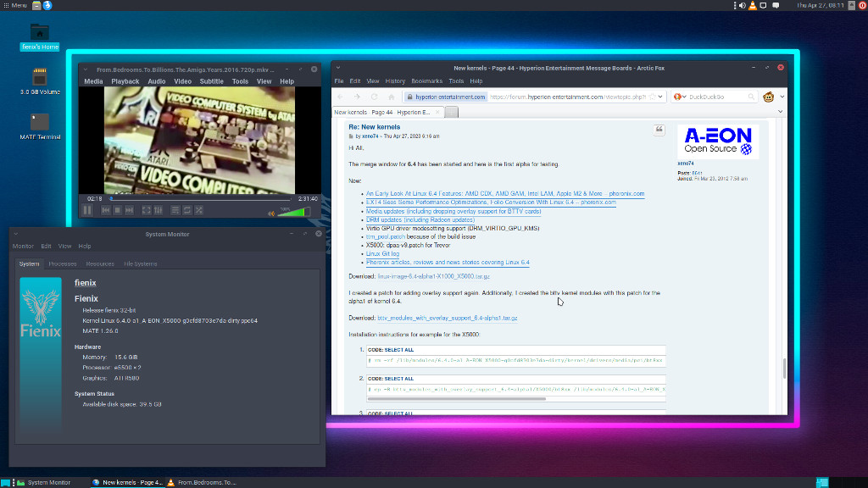Show the VLC playlist

(175, 210)
